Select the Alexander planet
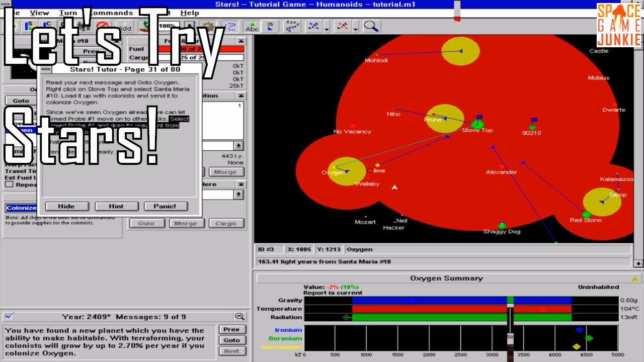This screenshot has height=362, width=644. coord(502,166)
